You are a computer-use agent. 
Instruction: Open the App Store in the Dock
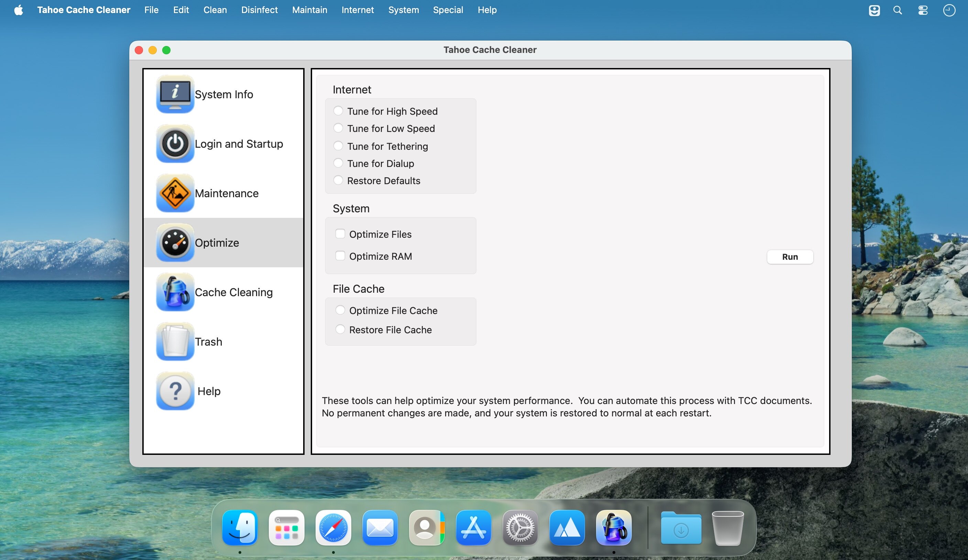click(x=474, y=528)
